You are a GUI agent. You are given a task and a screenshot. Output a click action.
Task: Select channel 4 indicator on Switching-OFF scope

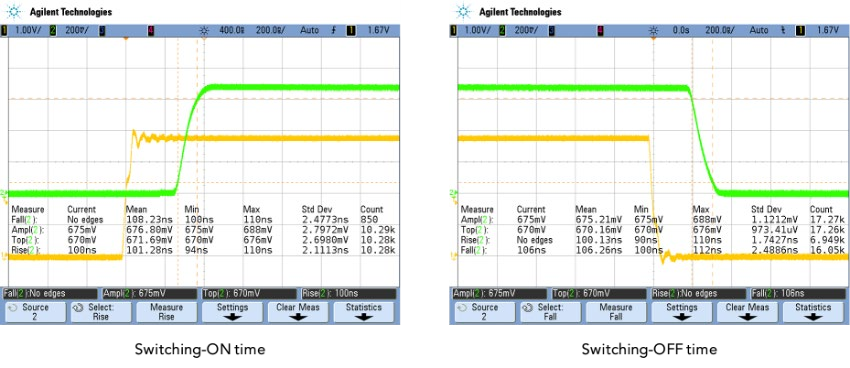600,30
